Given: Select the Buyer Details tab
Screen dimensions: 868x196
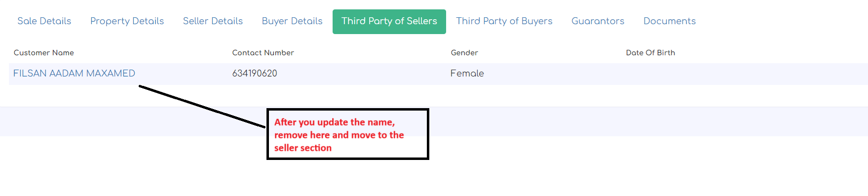Looking at the screenshot, I should (x=292, y=21).
